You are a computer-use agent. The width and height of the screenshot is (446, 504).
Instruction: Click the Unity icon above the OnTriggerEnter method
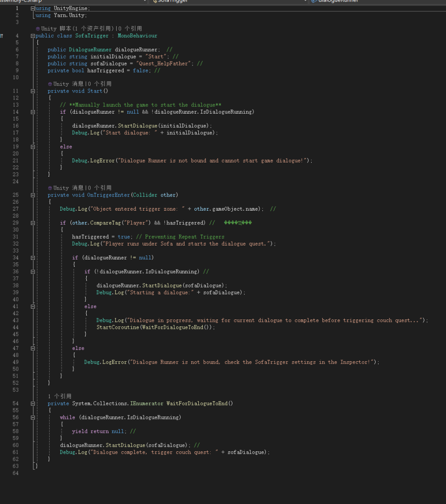(x=50, y=188)
